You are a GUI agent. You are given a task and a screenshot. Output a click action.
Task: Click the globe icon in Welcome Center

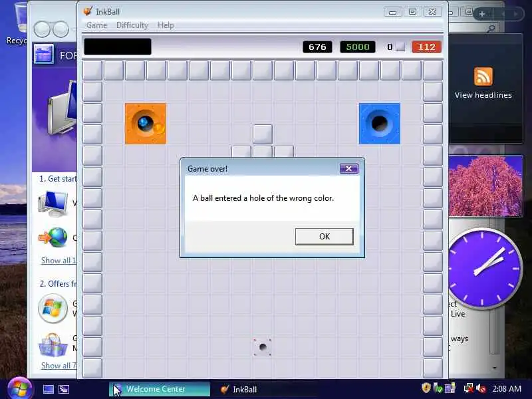[53, 237]
